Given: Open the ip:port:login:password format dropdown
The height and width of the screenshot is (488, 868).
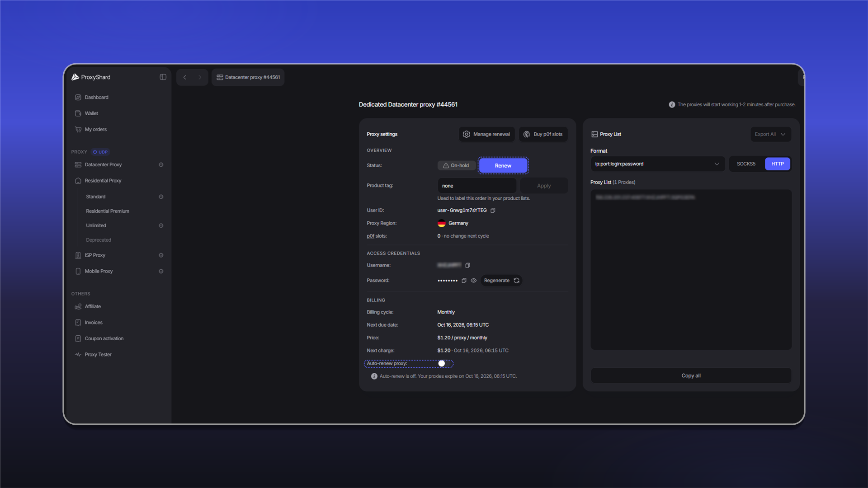Looking at the screenshot, I should pyautogui.click(x=657, y=164).
